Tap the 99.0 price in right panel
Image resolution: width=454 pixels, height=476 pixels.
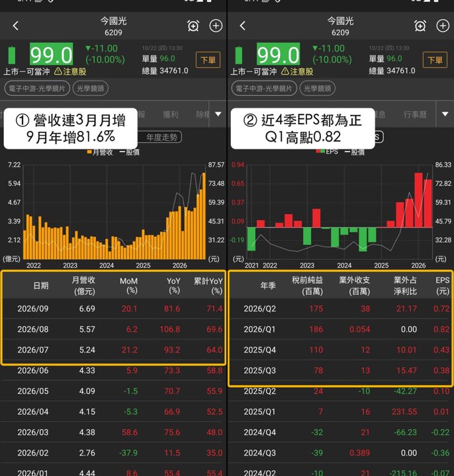tap(278, 54)
